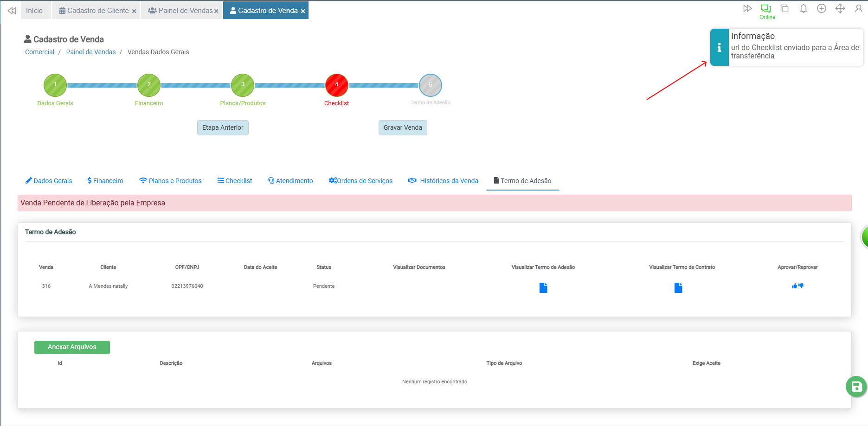Click the Anexar Arquivos button
The width and height of the screenshot is (868, 426).
coord(72,347)
